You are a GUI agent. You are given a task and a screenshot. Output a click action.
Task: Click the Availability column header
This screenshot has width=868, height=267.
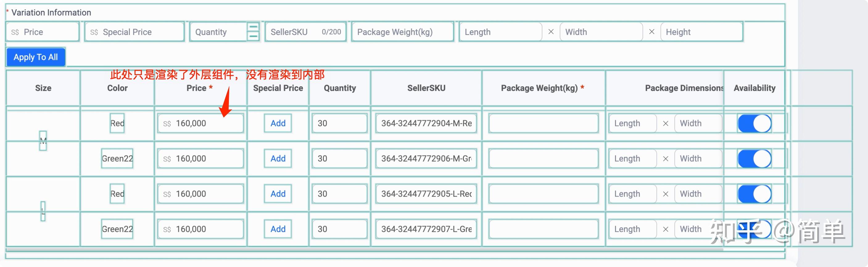tap(754, 88)
